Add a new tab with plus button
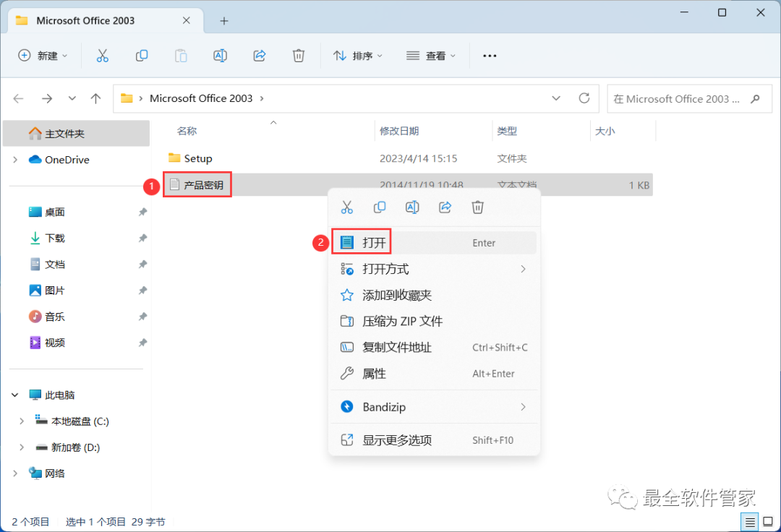This screenshot has height=532, width=781. (x=224, y=21)
